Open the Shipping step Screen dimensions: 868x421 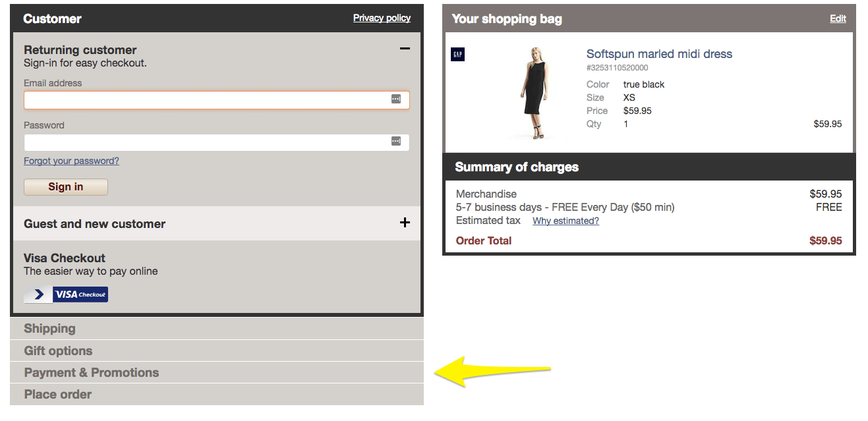click(x=217, y=328)
